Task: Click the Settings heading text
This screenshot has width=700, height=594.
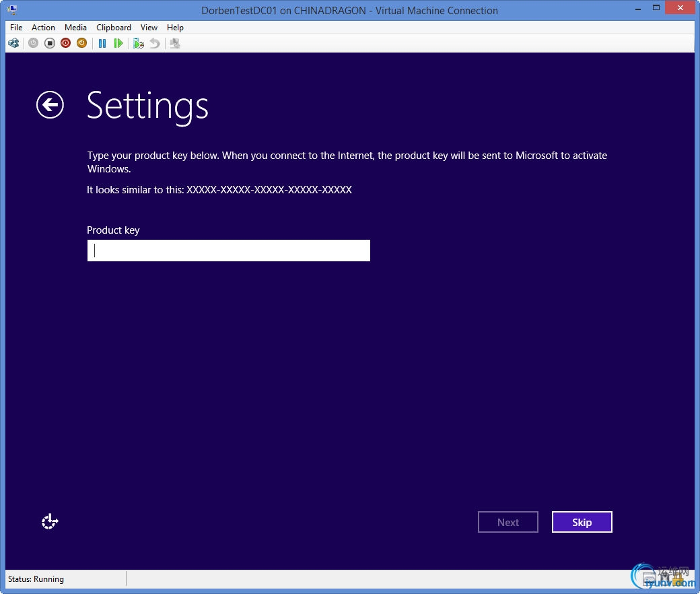Action: point(147,106)
